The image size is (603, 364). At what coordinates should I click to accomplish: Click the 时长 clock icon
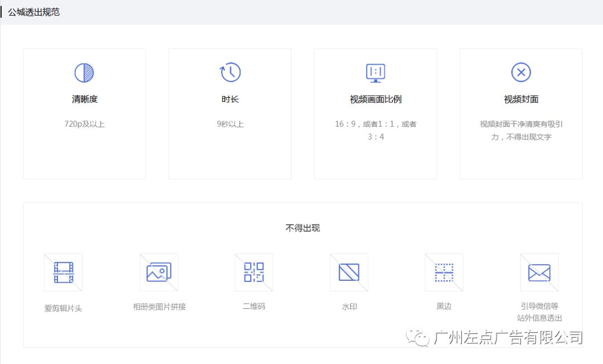(x=230, y=72)
